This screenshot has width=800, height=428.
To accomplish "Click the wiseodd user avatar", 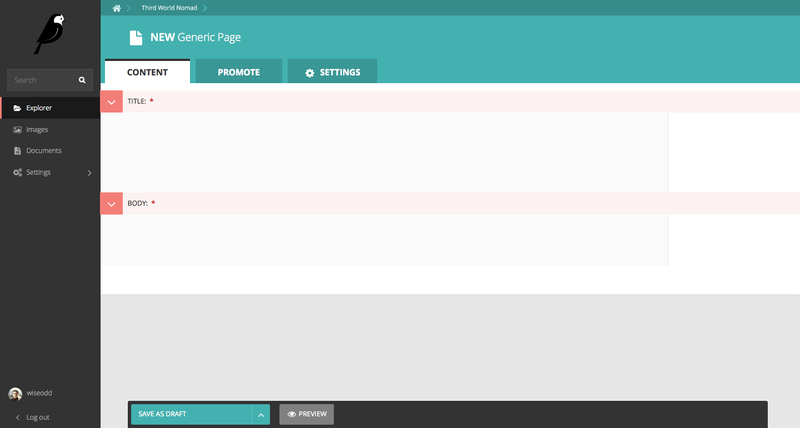I will pyautogui.click(x=15, y=394).
